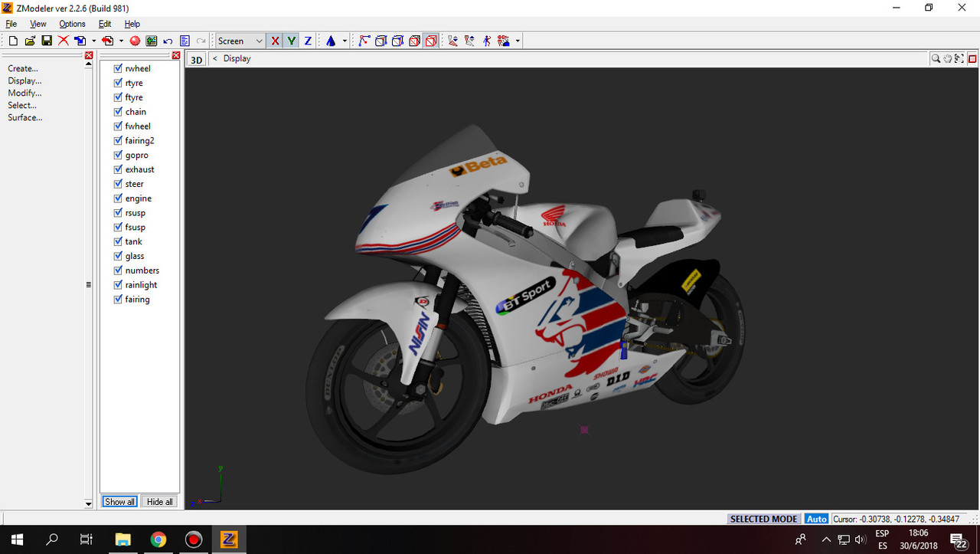The width and height of the screenshot is (980, 554).
Task: Click the Show all button
Action: [x=120, y=501]
